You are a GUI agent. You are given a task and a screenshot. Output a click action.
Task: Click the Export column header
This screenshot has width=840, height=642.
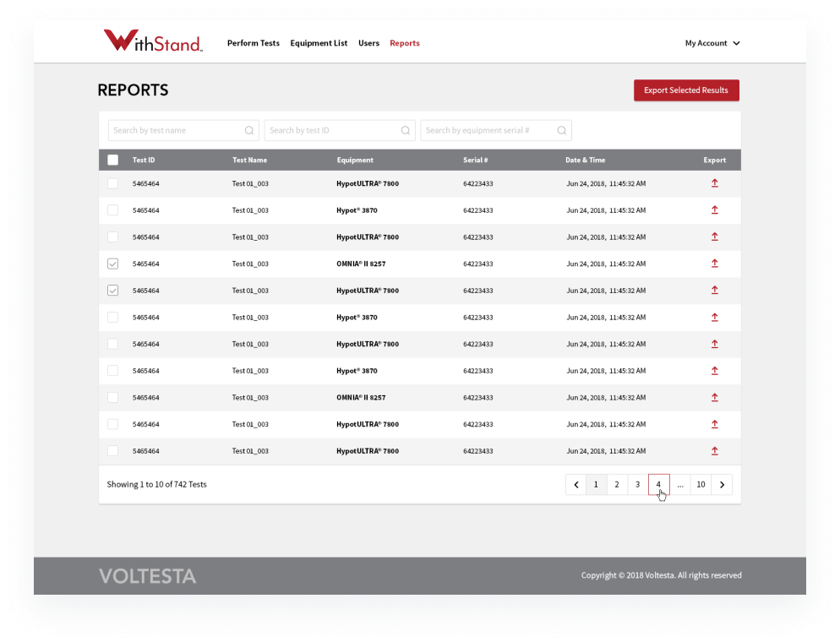(x=715, y=160)
